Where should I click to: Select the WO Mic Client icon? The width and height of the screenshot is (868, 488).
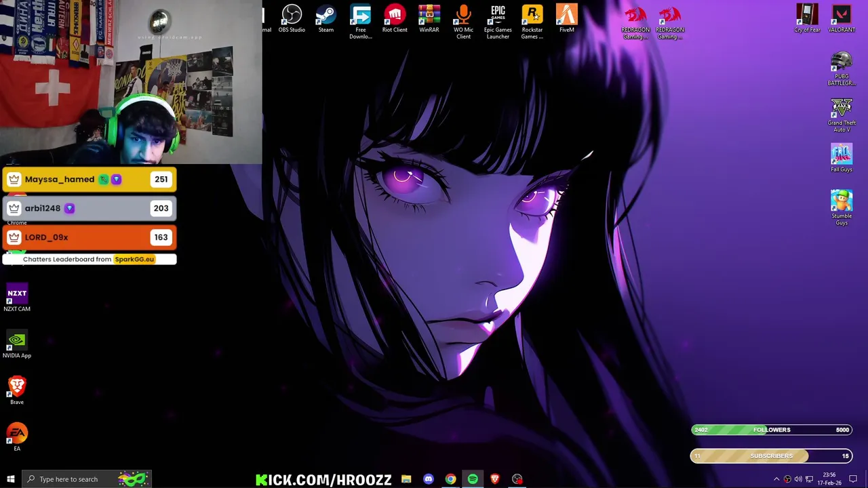click(x=463, y=22)
